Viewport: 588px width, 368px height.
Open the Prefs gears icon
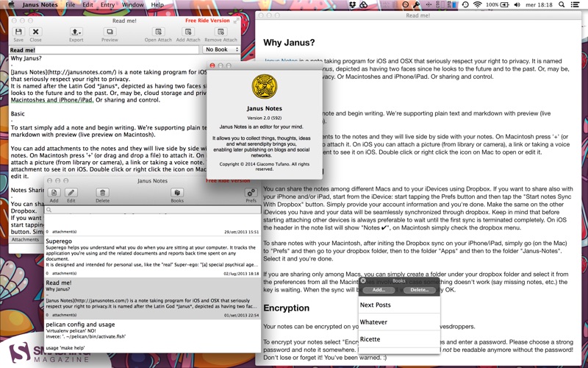[x=251, y=193]
